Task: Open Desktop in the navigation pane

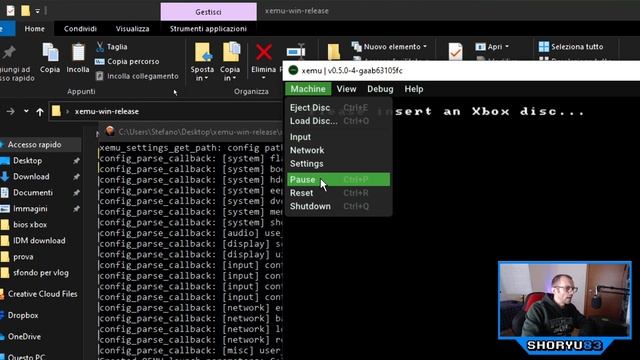Action: (27, 161)
